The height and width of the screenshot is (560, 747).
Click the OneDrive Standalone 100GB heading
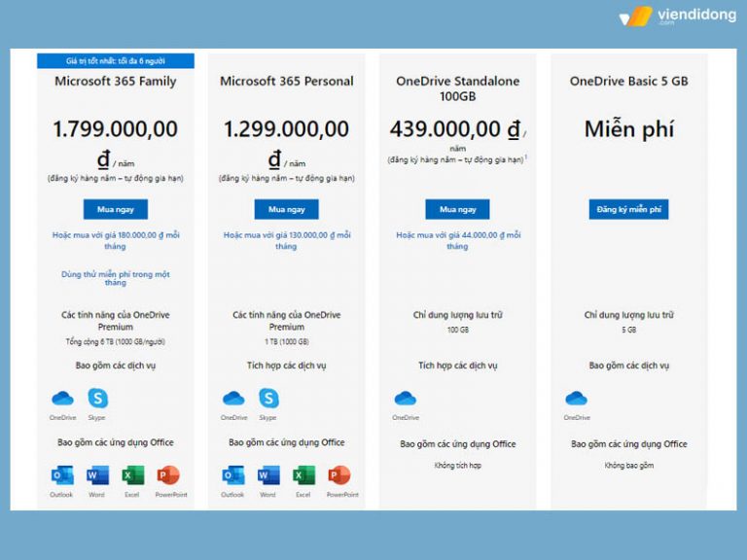click(x=458, y=88)
